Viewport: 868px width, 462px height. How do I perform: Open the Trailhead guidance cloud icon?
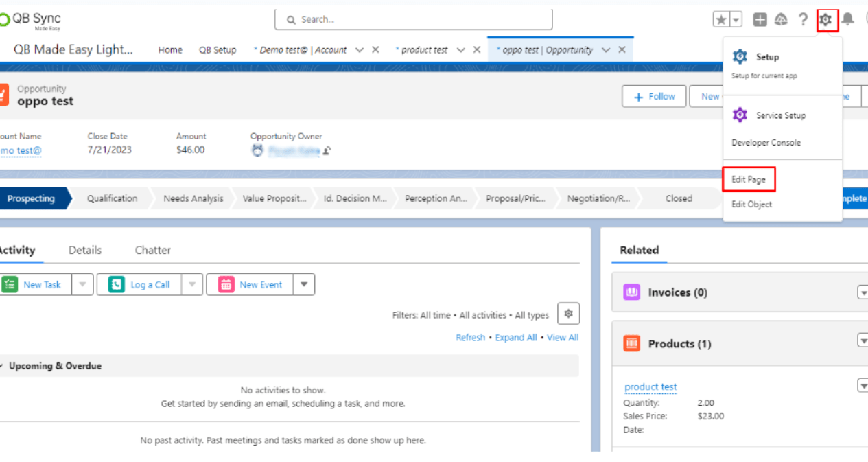tap(781, 20)
